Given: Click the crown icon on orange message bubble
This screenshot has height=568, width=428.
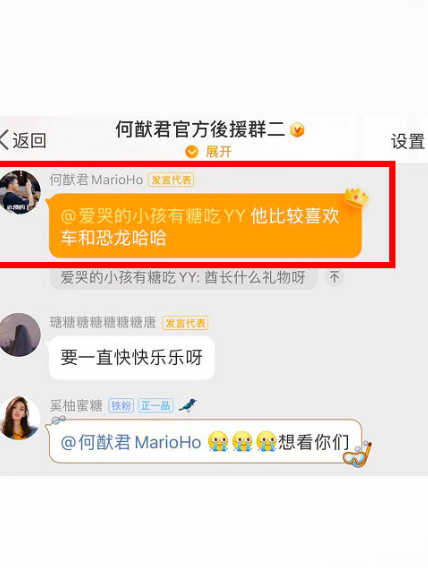Looking at the screenshot, I should [x=356, y=198].
